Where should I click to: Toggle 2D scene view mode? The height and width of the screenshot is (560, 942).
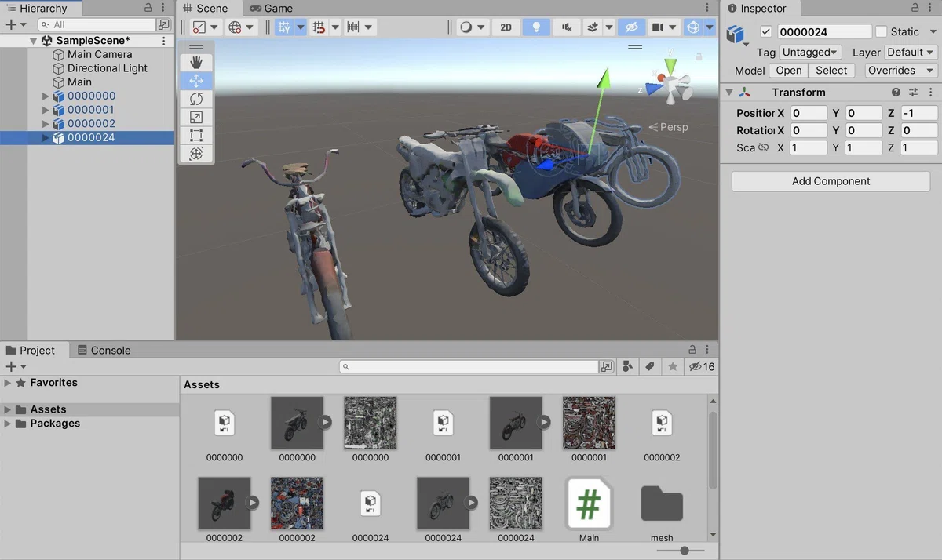[506, 27]
